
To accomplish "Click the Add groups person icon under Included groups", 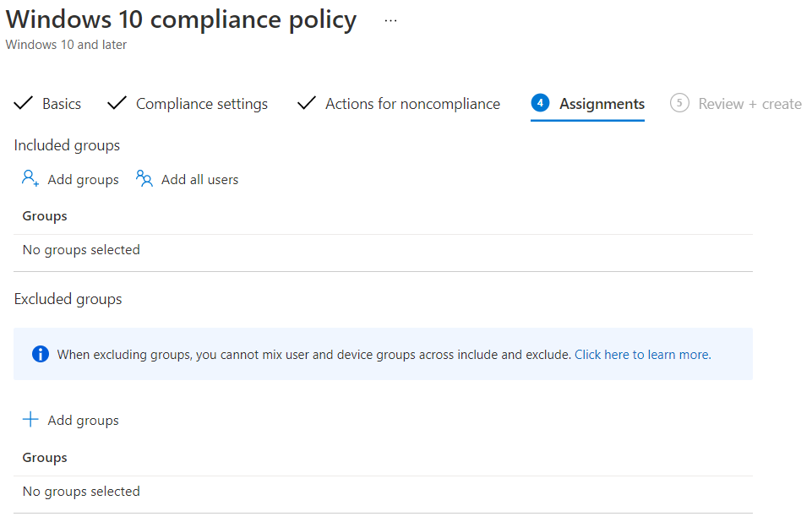I will 30,178.
